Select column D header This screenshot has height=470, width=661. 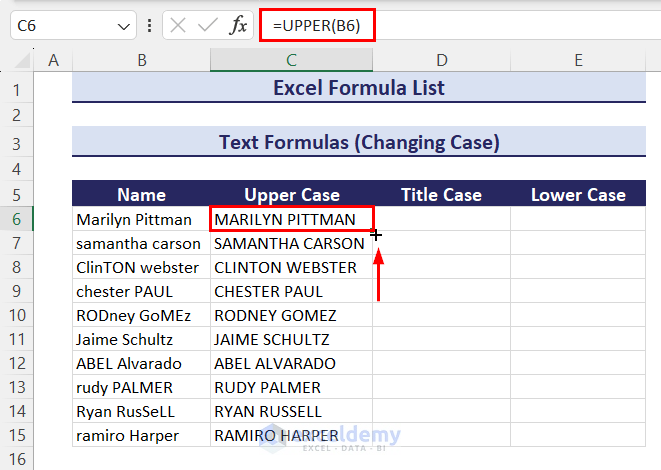point(441,60)
